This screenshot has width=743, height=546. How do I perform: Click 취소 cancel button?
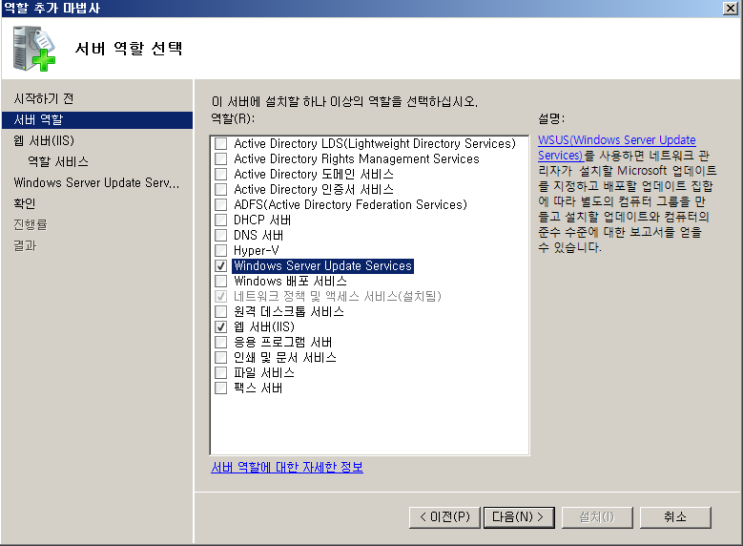click(675, 517)
